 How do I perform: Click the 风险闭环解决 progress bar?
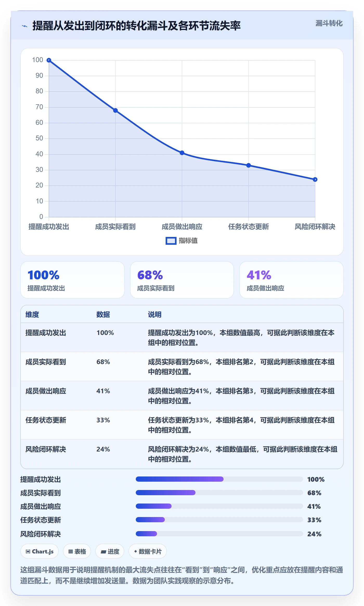[219, 534]
